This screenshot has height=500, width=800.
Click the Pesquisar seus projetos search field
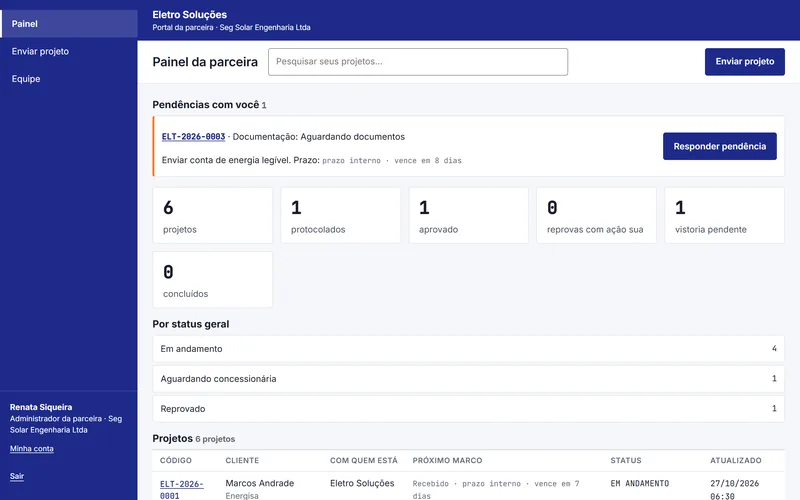pyautogui.click(x=418, y=62)
